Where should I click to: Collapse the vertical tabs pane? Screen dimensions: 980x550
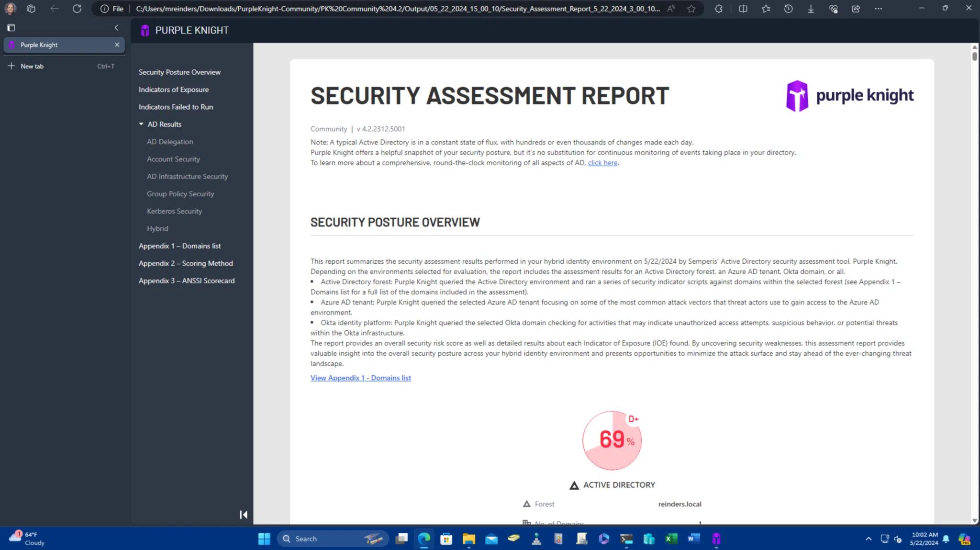coord(116,28)
